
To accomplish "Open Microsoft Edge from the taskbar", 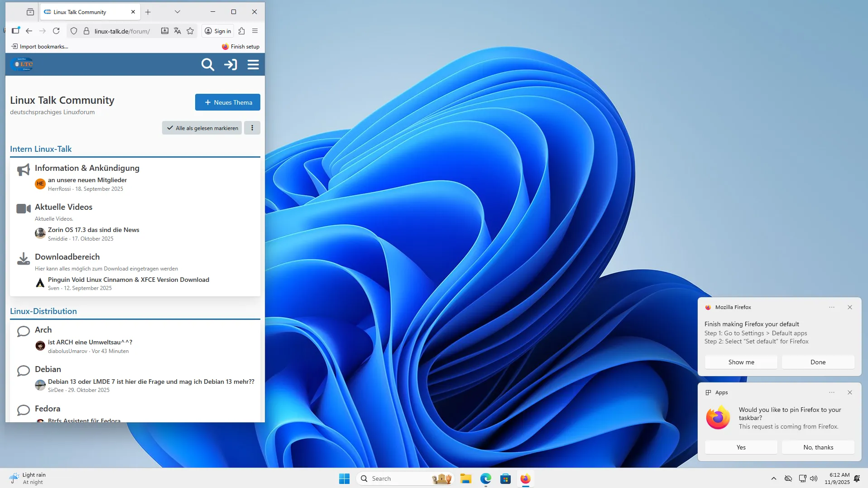I will (485, 478).
